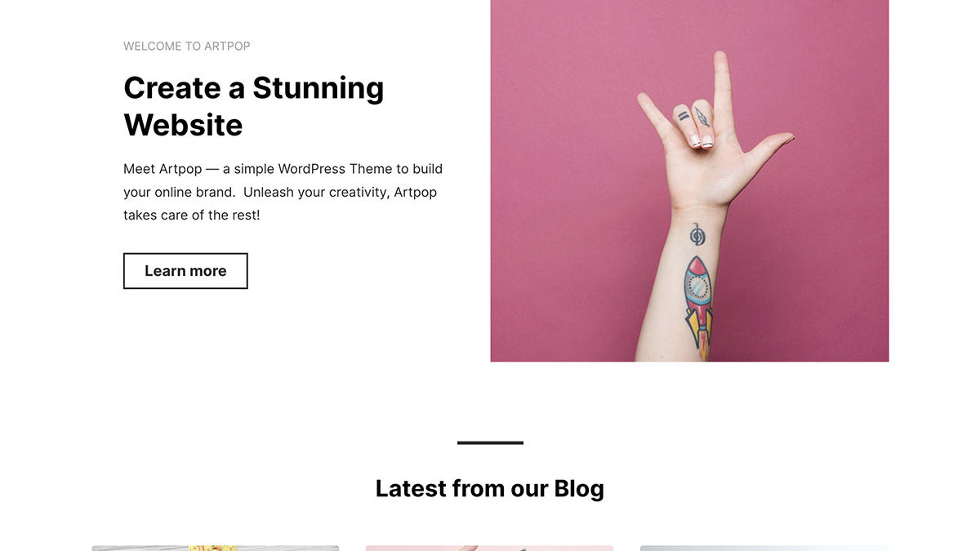This screenshot has height=551, width=980.
Task: Open the pink hand hero image
Action: (x=689, y=180)
